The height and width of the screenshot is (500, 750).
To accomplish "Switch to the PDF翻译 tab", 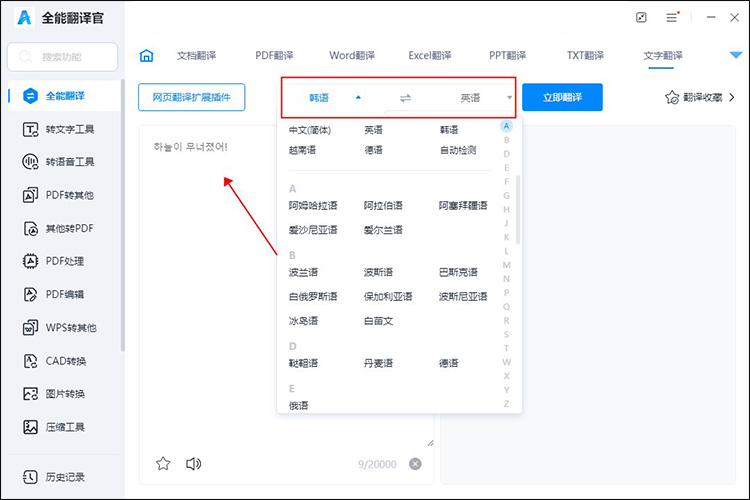I will coord(274,56).
